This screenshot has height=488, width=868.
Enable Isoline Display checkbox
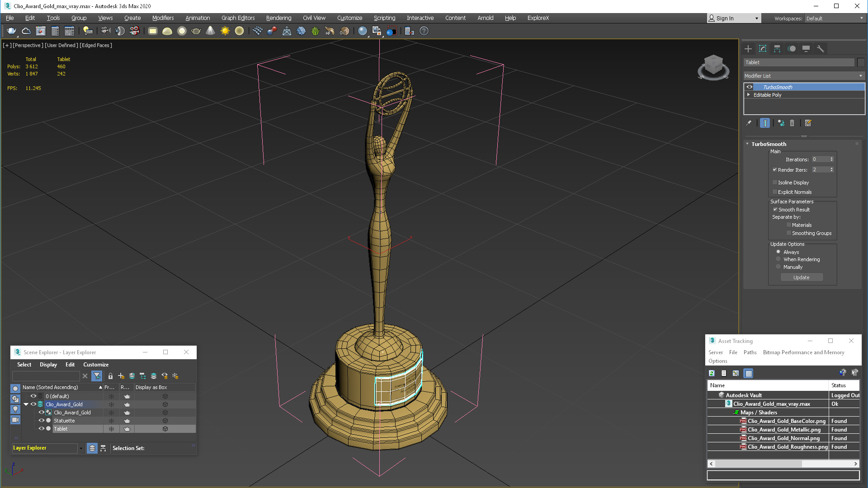tap(774, 183)
